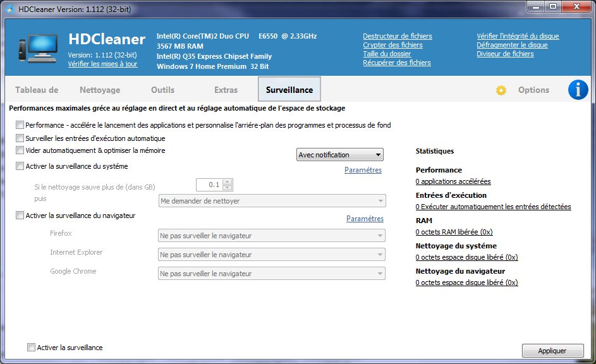Open the Avec notification dropdown

click(340, 155)
